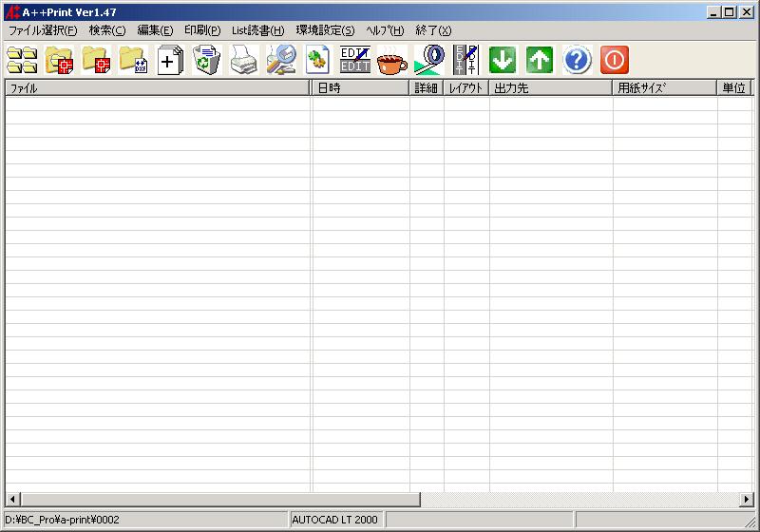This screenshot has height=532, width=760.
Task: Click the green down arrow icon
Action: 503,61
